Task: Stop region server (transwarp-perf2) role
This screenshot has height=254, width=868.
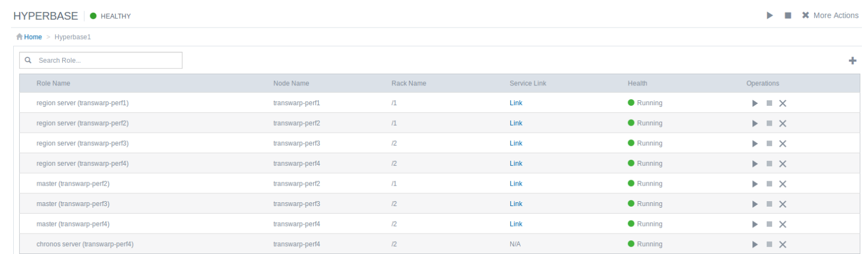Action: 769,123
